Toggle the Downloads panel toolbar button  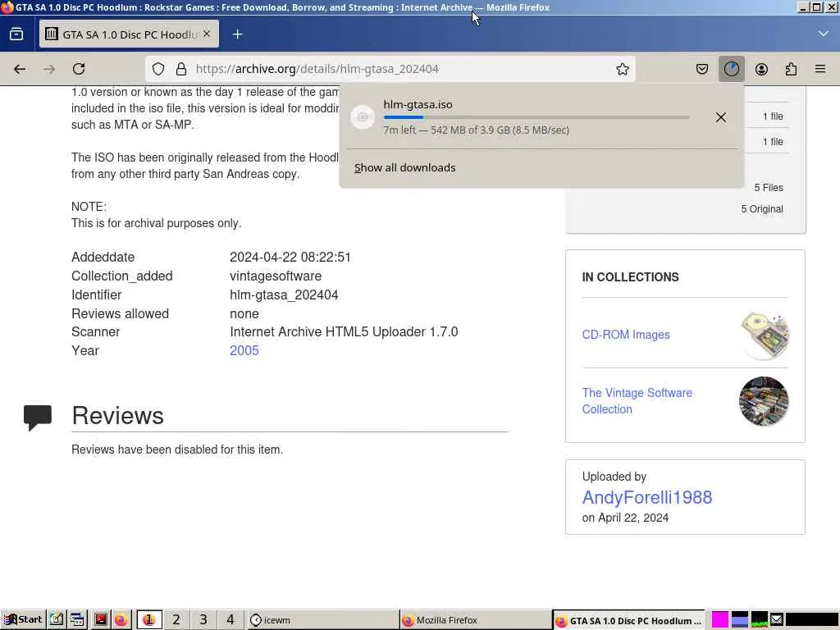click(731, 69)
